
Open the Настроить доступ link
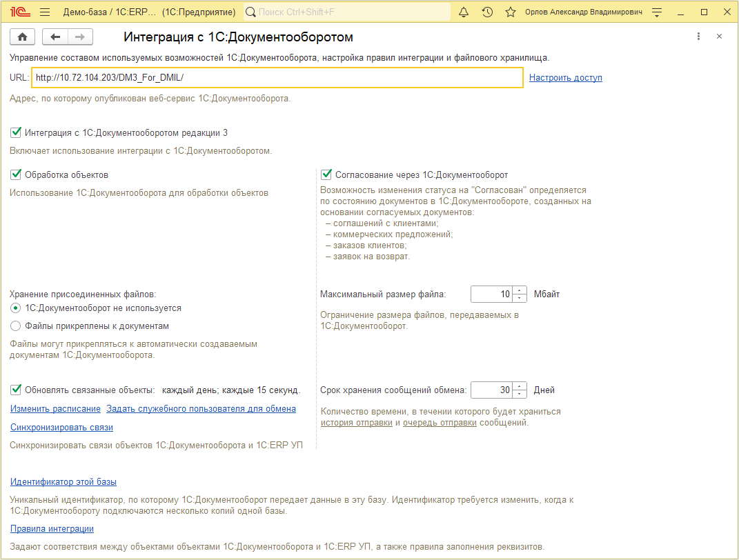(x=566, y=78)
